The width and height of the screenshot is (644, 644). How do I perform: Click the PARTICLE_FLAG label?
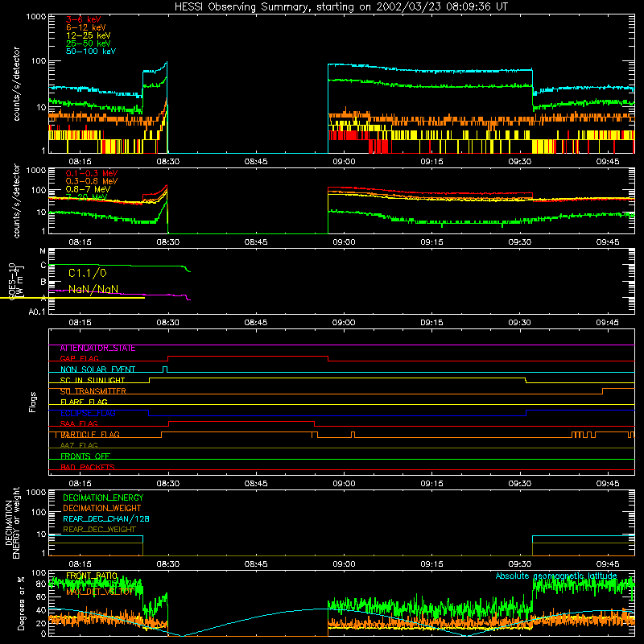click(90, 435)
